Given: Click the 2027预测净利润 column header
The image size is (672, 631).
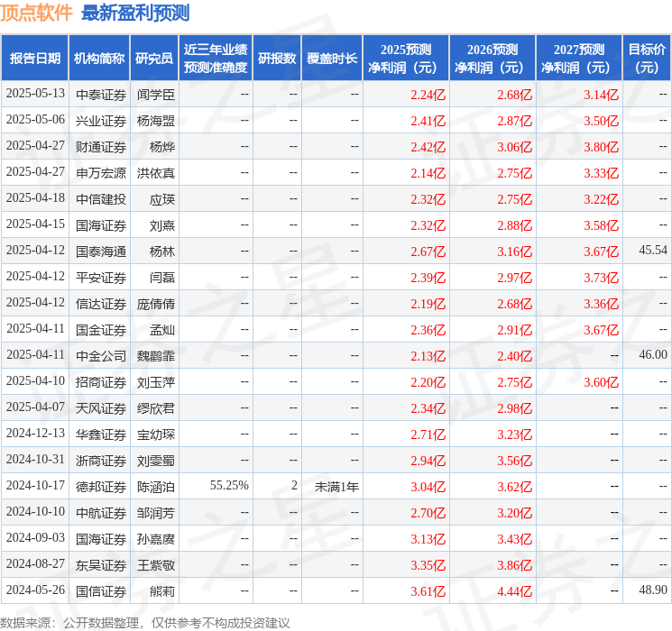Looking at the screenshot, I should point(579,58).
